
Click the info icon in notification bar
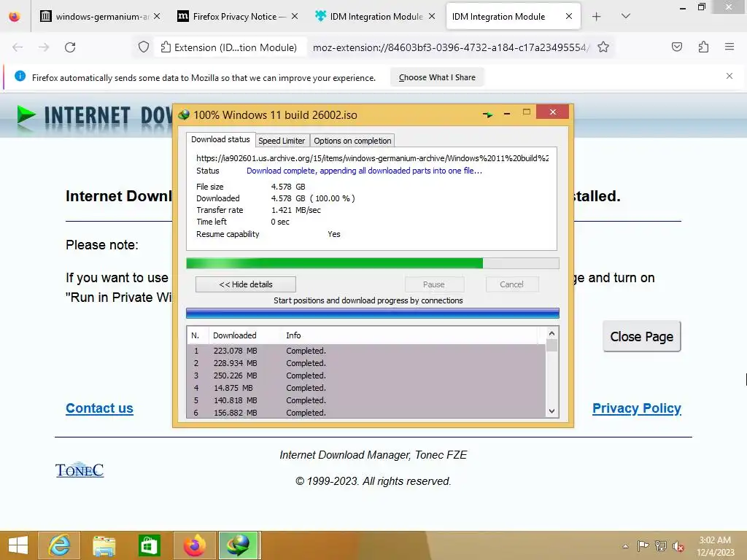click(20, 76)
